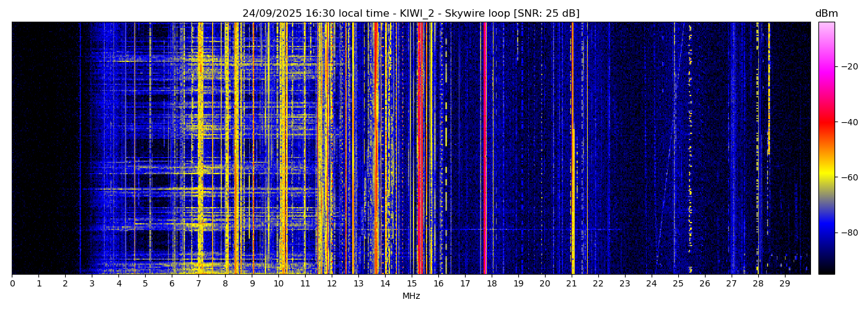Click the 14 tick on the frequency axis
This screenshot has height=310, width=868.
click(x=385, y=283)
